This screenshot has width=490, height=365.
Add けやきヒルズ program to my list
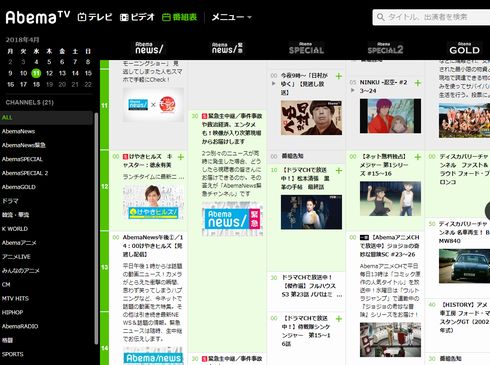(x=181, y=157)
